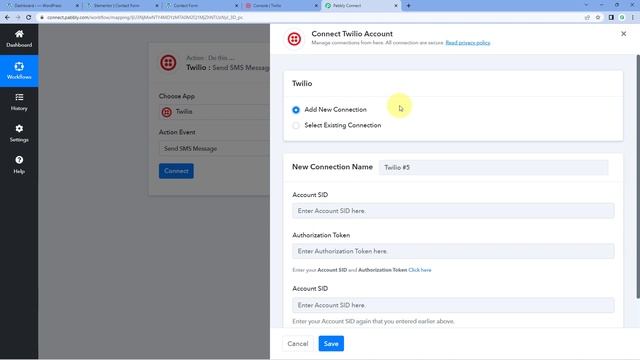
Task: Open the Choose App Twilio dropdown
Action: [214, 112]
